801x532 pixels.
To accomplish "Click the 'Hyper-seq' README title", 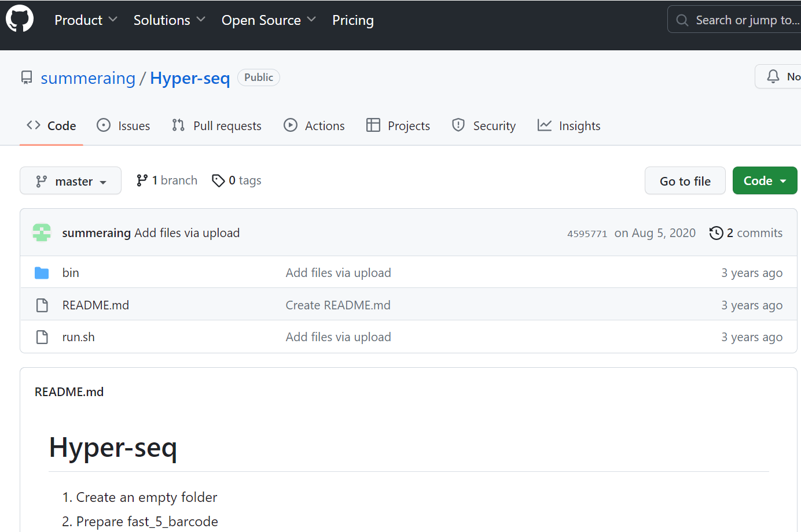I will 113,448.
